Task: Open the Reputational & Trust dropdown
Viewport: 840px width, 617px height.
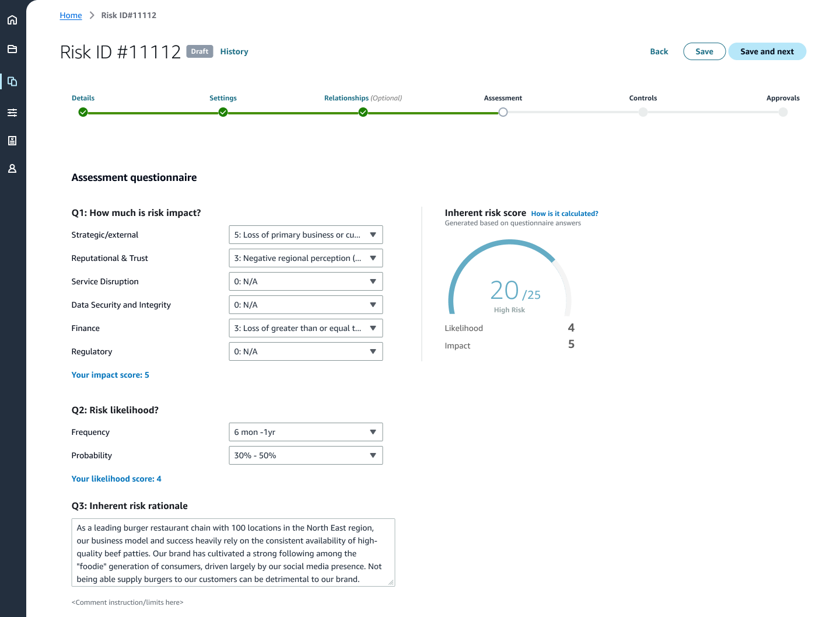Action: pyautogui.click(x=306, y=258)
